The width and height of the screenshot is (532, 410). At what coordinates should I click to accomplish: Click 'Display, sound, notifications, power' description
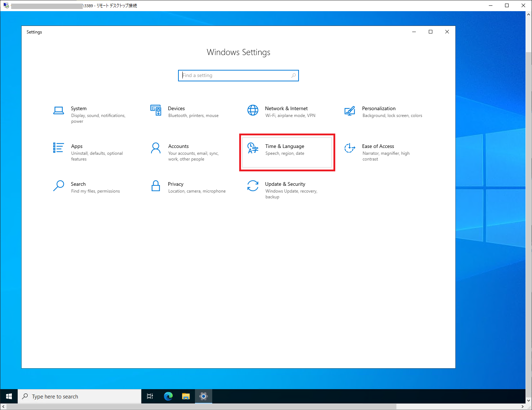(x=98, y=118)
